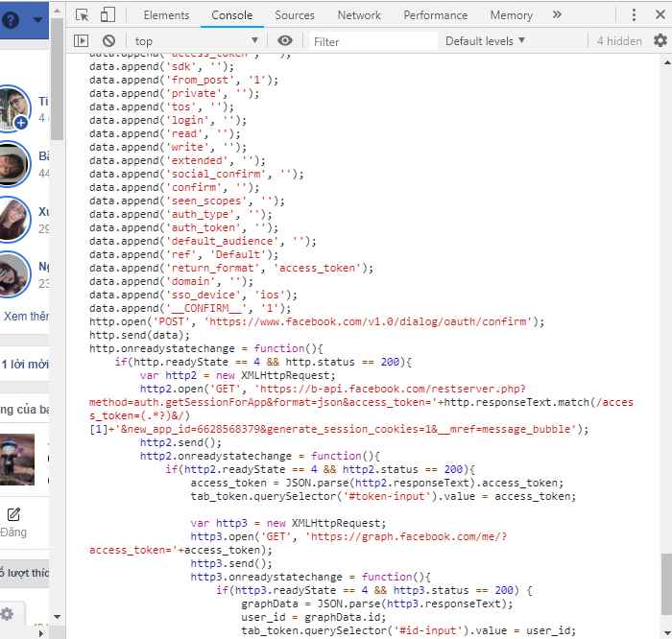The height and width of the screenshot is (639, 672).
Task: Click the 'social_confirm' append line
Action: (197, 174)
